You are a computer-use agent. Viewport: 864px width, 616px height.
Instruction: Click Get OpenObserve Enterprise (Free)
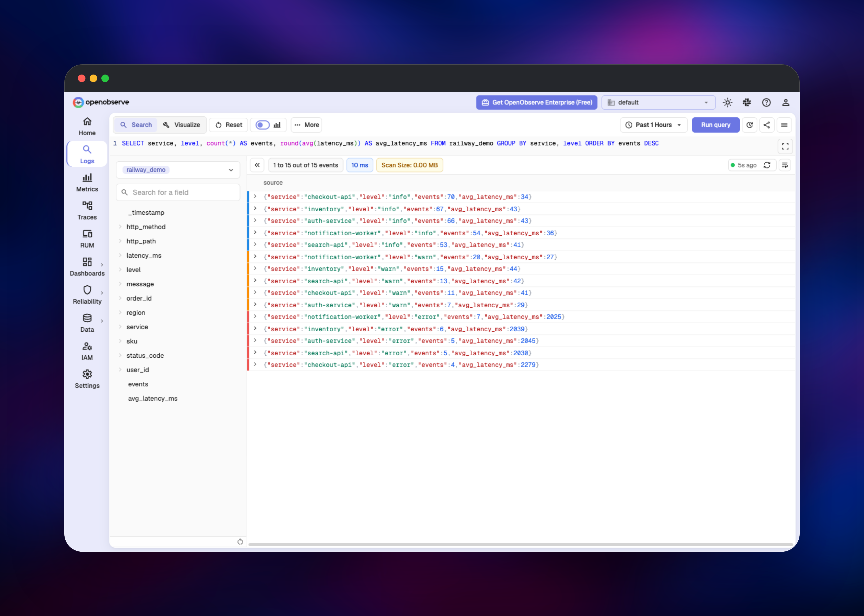(537, 102)
